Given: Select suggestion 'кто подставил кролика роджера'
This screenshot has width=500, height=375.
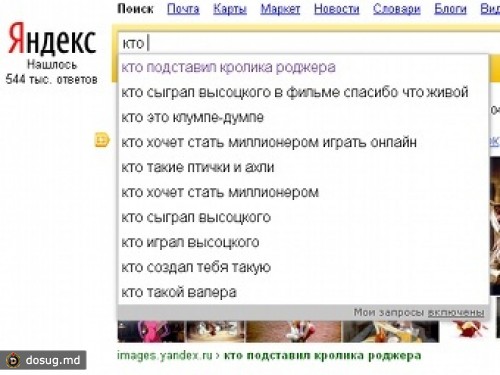Looking at the screenshot, I should click(x=303, y=67).
